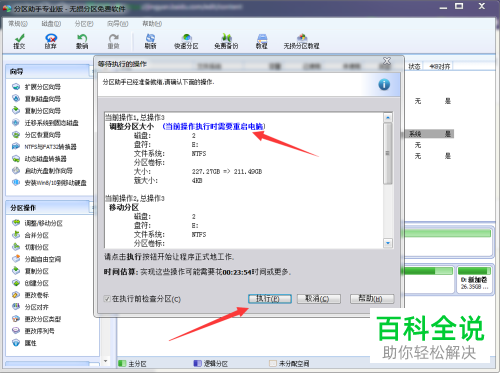Screen dimensions: 500x373
Task: Click the 执行(P) proceed button
Action: point(270,299)
